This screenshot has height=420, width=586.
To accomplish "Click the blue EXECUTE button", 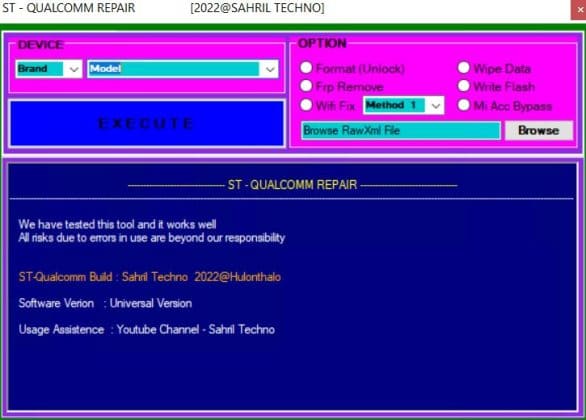I will pos(147,123).
